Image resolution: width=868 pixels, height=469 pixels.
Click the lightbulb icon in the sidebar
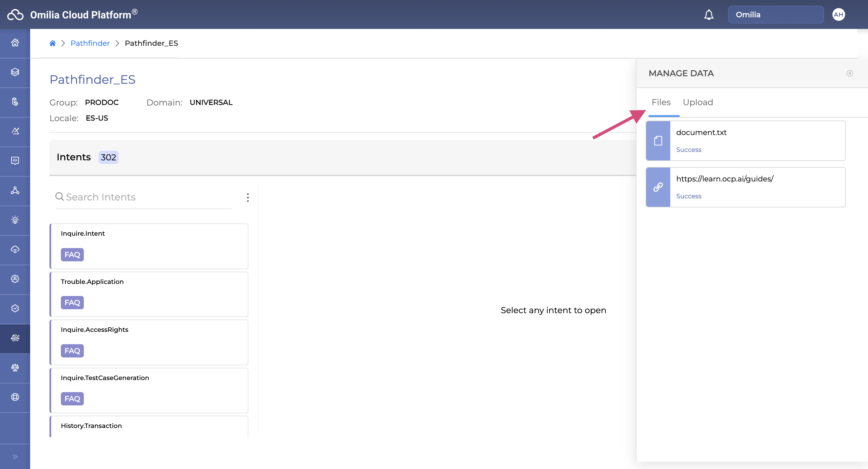click(15, 220)
